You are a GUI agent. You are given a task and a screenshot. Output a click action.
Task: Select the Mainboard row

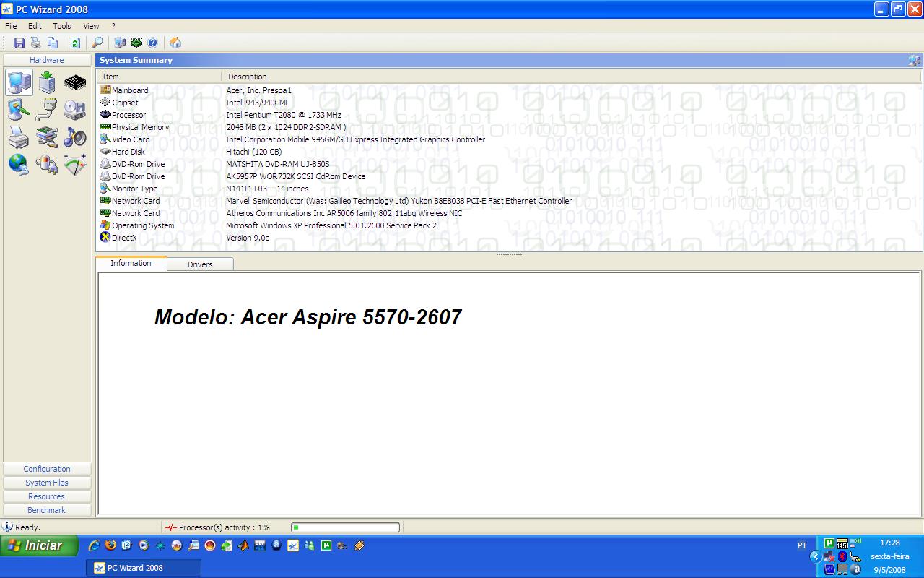pos(509,90)
